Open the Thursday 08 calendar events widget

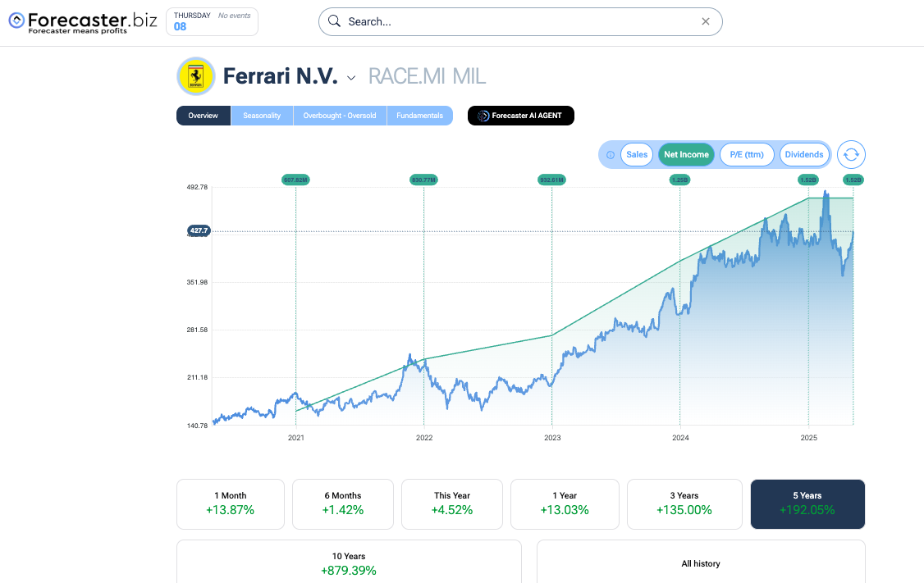[x=212, y=21]
